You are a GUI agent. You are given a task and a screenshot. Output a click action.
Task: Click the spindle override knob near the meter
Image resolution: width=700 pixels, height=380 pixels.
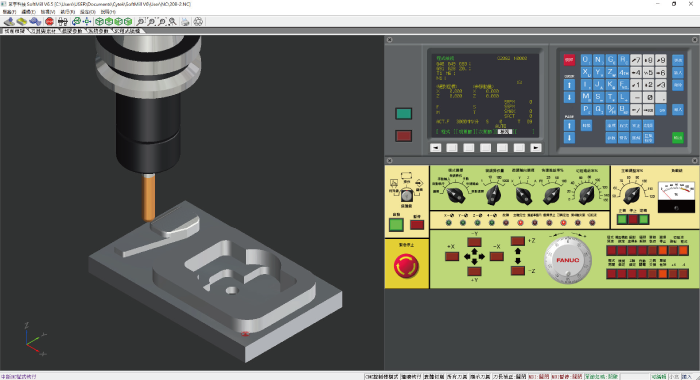click(x=631, y=195)
